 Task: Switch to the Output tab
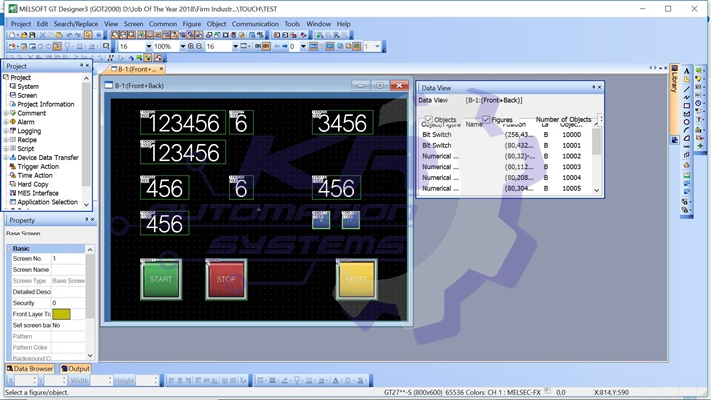point(76,369)
